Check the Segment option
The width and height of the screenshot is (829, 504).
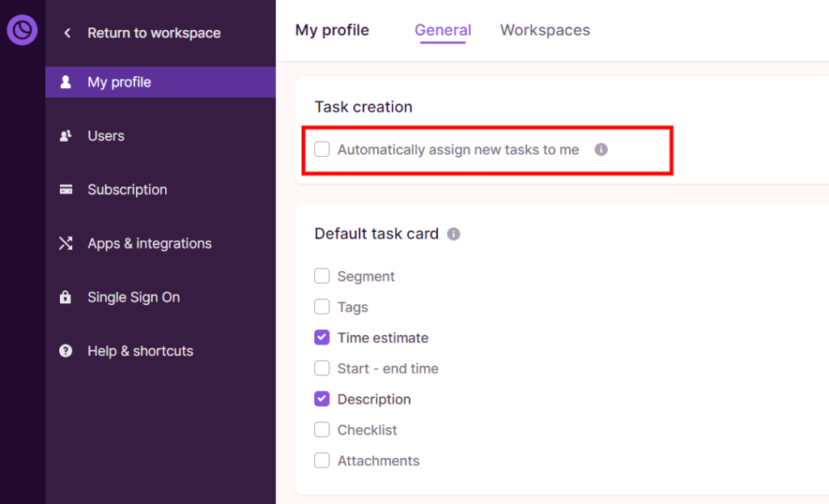coord(321,275)
